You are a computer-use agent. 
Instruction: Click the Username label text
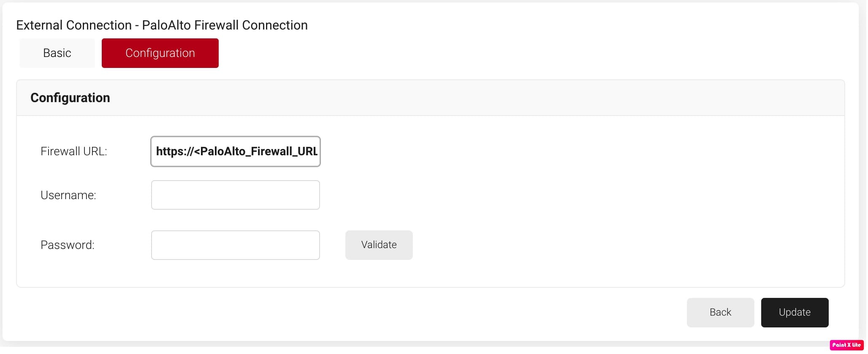(x=68, y=195)
